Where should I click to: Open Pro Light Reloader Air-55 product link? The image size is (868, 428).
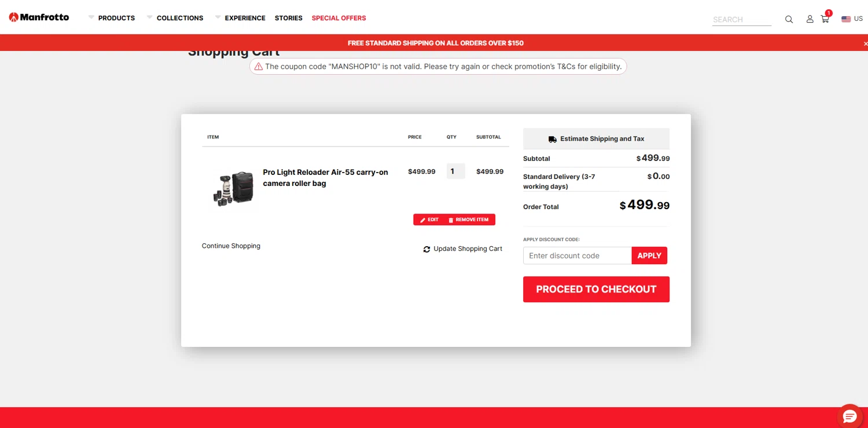click(325, 178)
